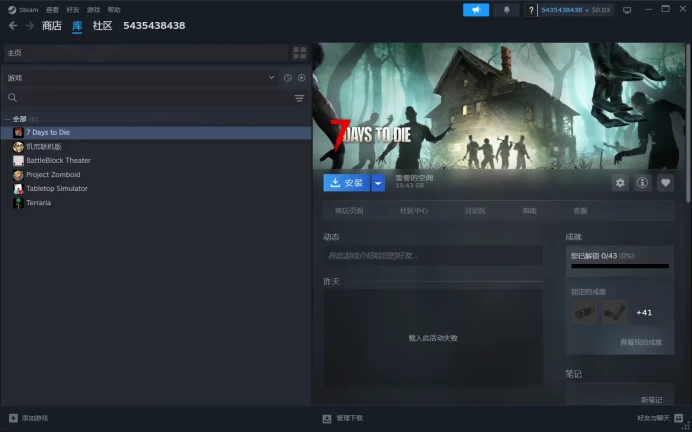
Task: Click the 饥荒联机版 game icon
Action: (x=18, y=147)
